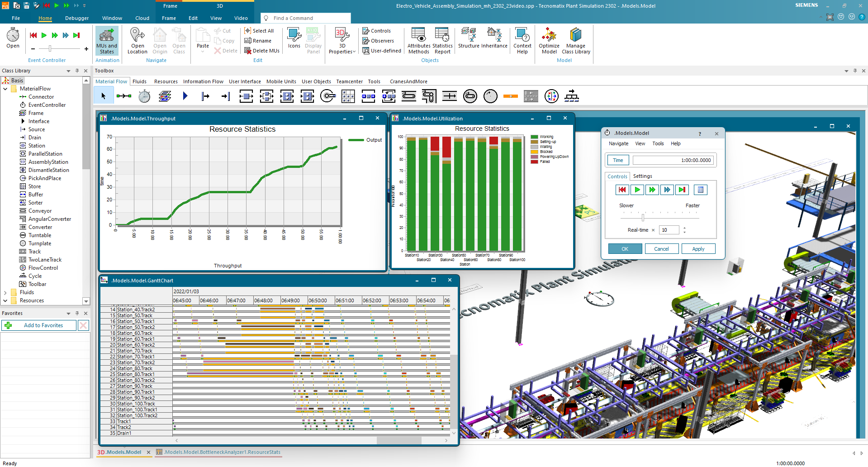Toggle MUs and States animation
This screenshot has width=868, height=467.
107,40
